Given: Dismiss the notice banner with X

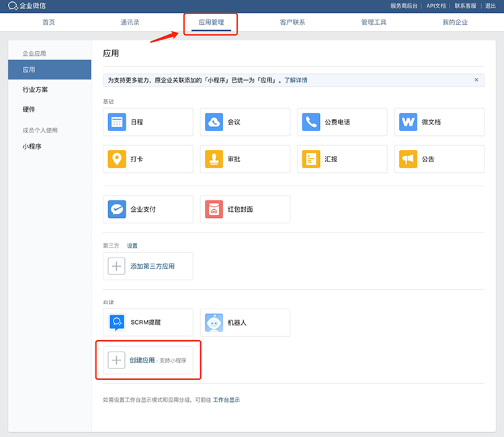Looking at the screenshot, I should click(x=476, y=80).
